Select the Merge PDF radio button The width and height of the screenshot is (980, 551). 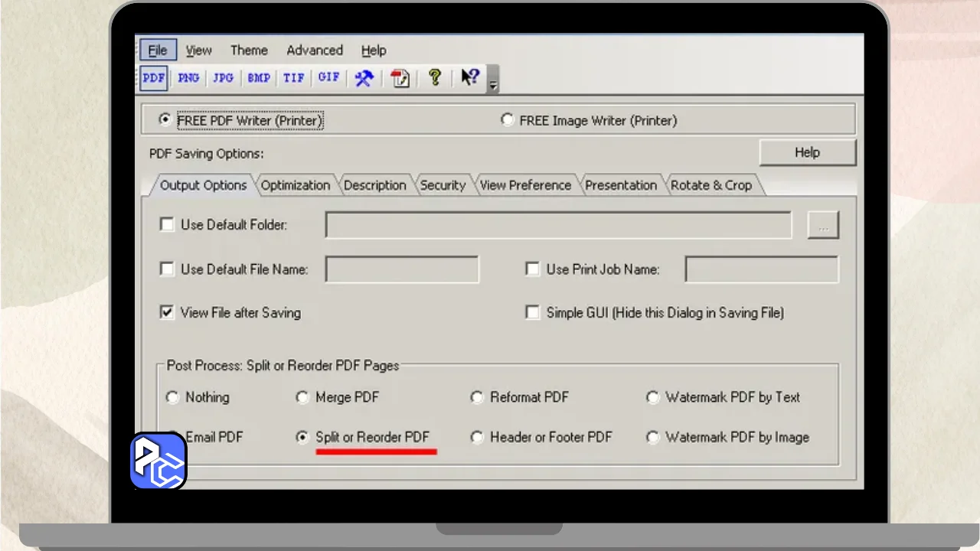(x=302, y=397)
